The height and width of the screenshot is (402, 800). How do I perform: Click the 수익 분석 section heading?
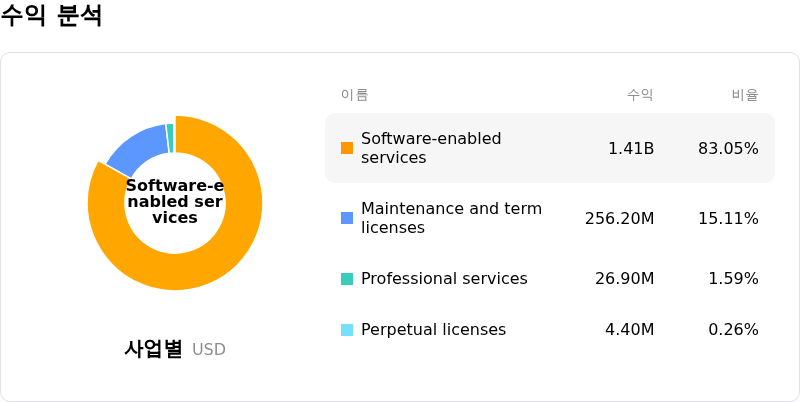pyautogui.click(x=51, y=15)
